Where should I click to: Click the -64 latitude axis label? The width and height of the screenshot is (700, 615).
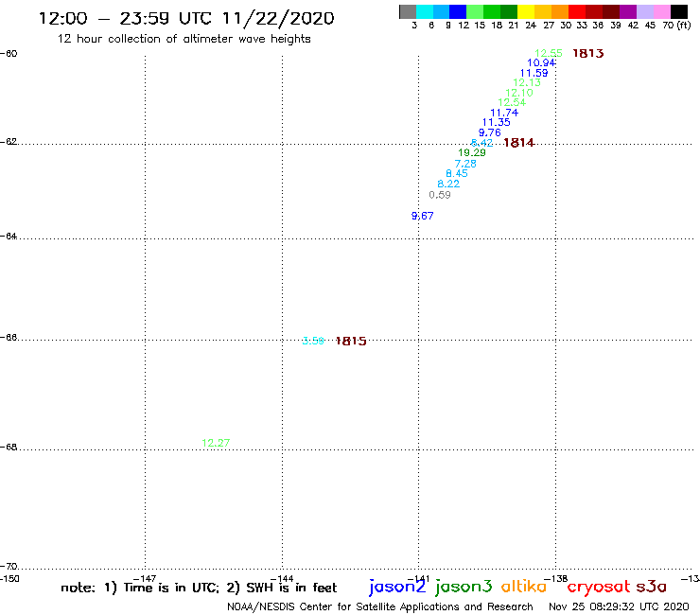click(x=9, y=237)
